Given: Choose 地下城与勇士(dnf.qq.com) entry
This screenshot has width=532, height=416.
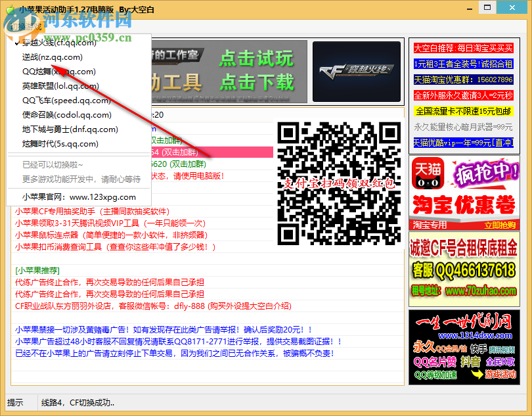Looking at the screenshot, I should click(x=70, y=129).
